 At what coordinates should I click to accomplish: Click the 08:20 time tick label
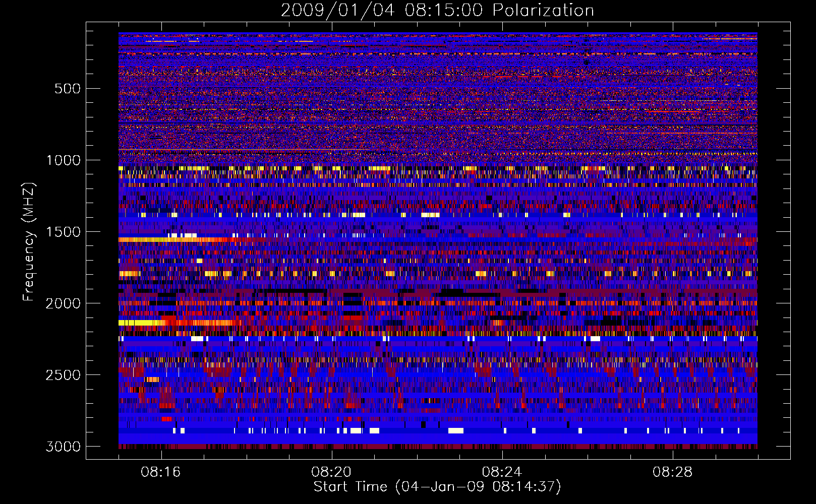point(331,472)
